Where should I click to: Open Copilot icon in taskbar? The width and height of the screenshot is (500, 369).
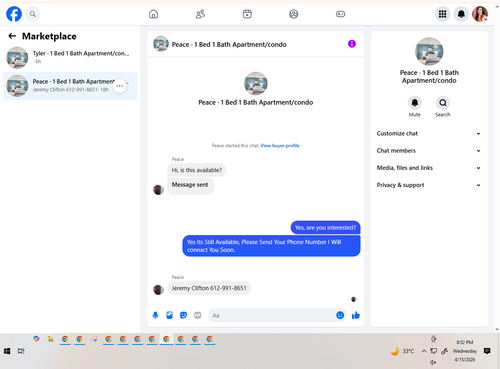(x=36, y=339)
